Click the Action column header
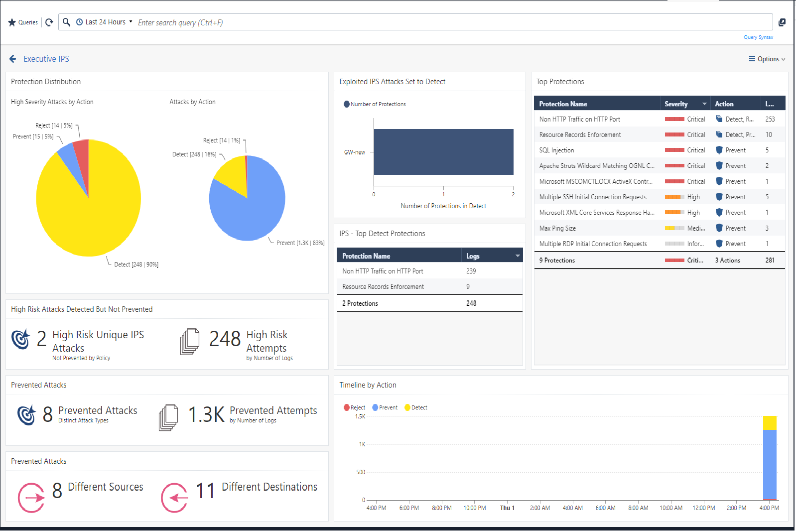 724,104
